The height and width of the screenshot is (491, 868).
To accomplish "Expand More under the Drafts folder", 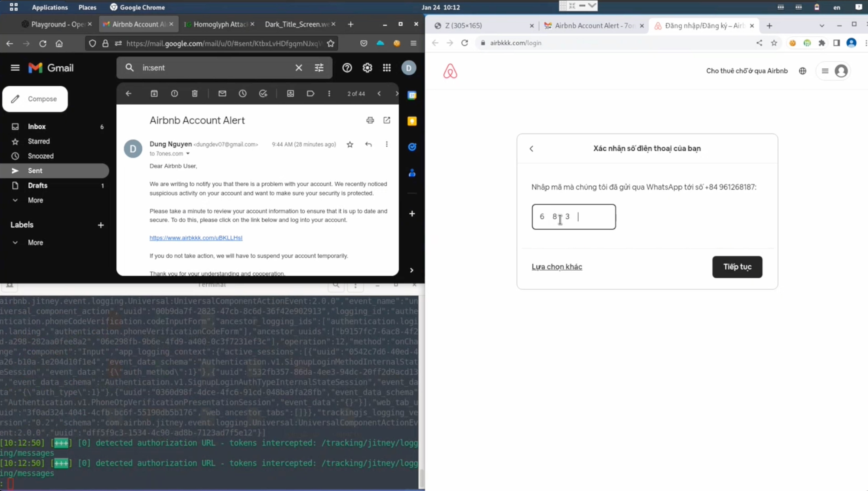I will (x=35, y=200).
